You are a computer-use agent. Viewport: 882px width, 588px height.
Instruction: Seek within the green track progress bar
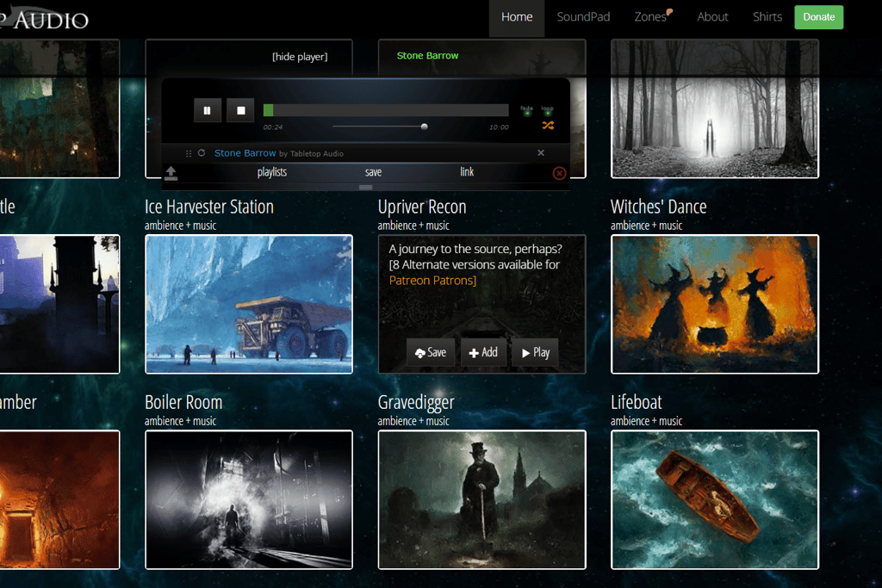[x=386, y=110]
